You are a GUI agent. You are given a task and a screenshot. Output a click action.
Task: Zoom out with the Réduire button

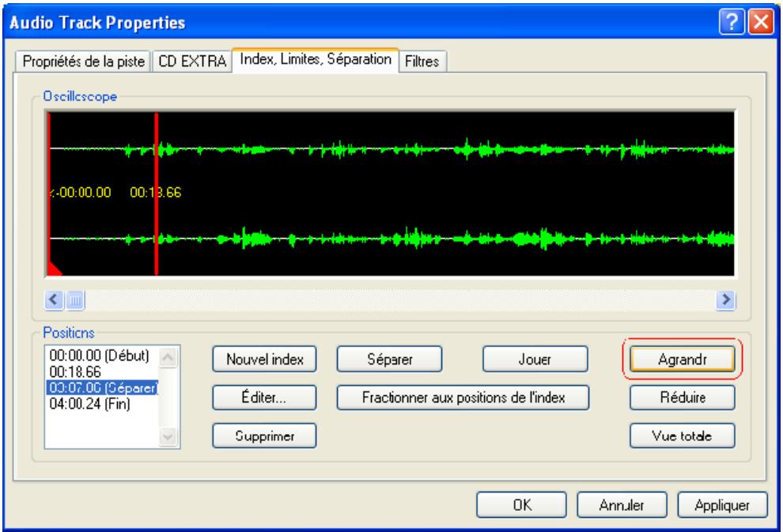click(x=682, y=398)
